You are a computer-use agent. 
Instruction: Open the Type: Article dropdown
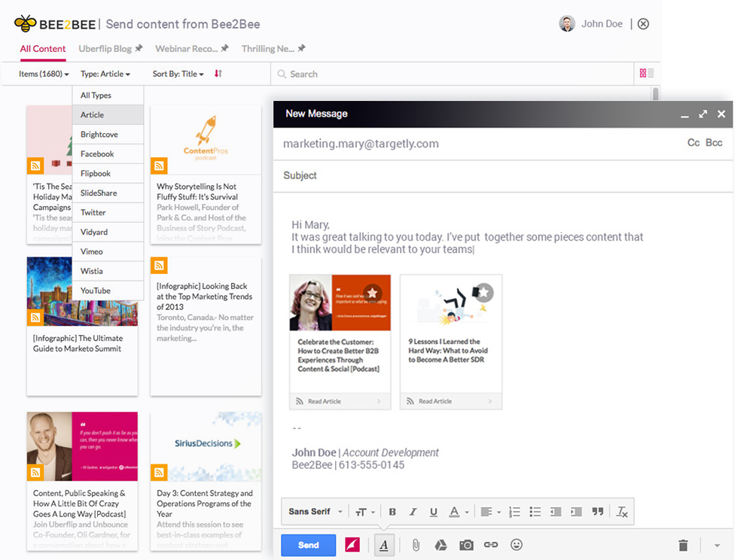[x=105, y=74]
